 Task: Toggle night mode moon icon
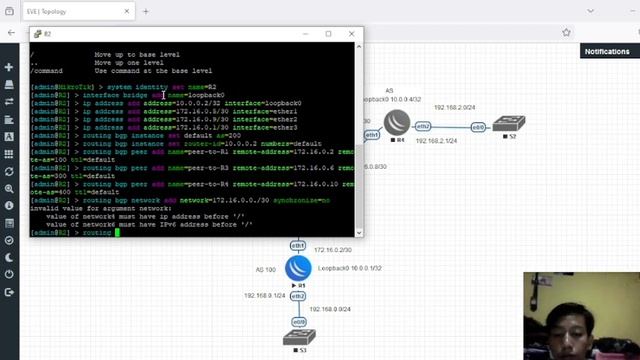click(x=9, y=258)
